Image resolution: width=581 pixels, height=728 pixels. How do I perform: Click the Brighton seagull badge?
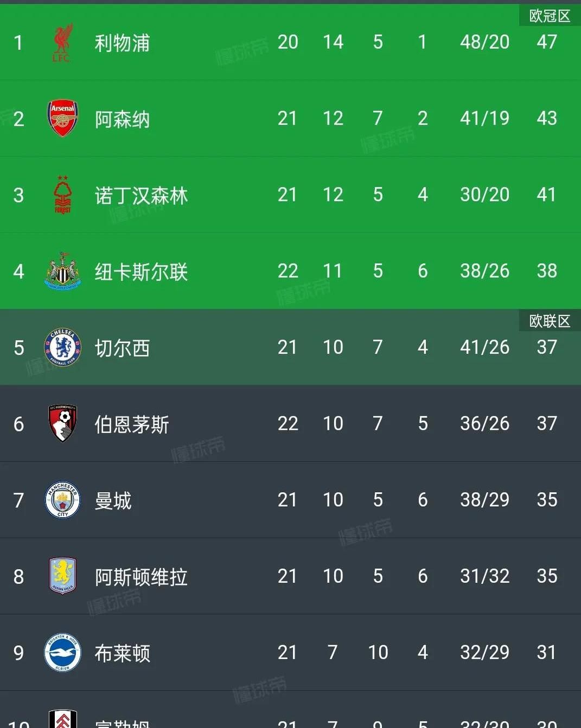[62, 653]
